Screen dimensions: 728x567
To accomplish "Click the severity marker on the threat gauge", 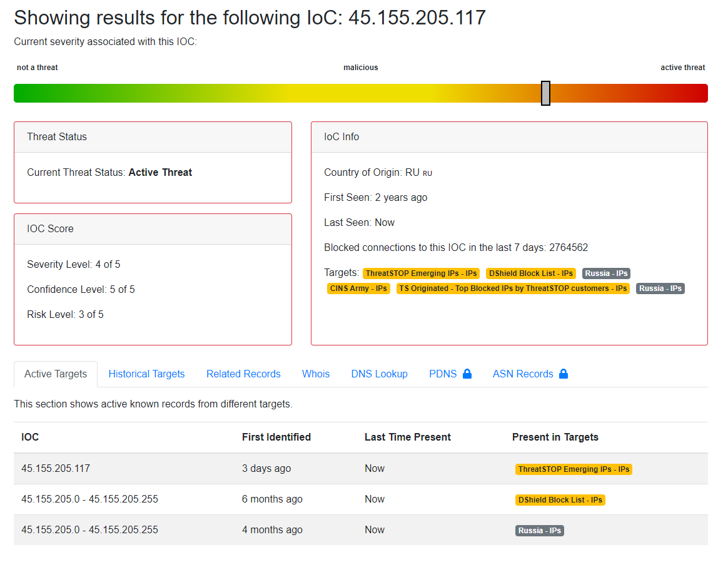I will point(545,93).
